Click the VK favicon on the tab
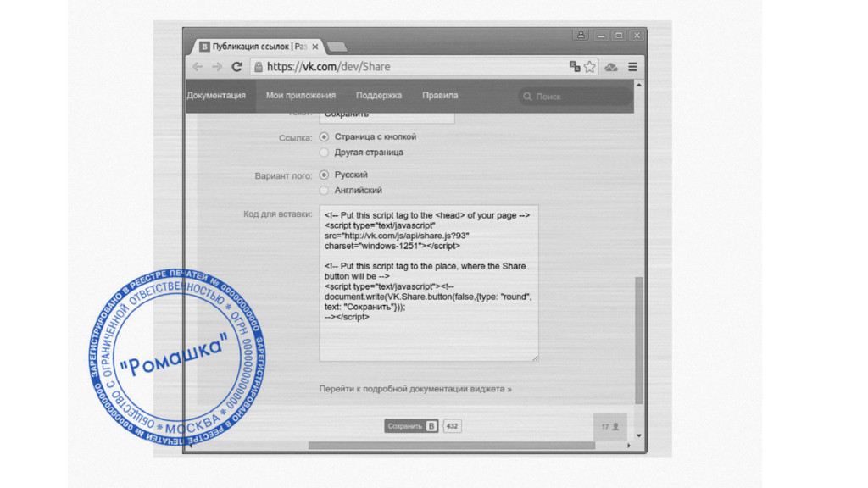 [x=204, y=47]
